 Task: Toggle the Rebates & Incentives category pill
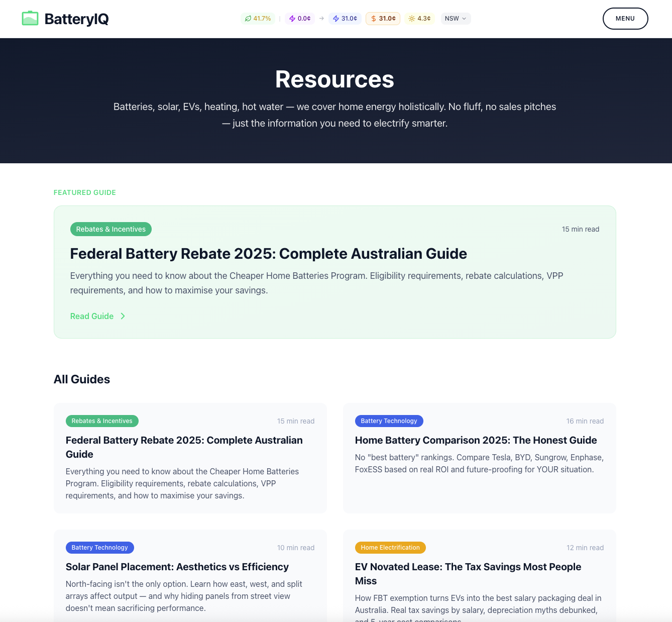pos(110,229)
